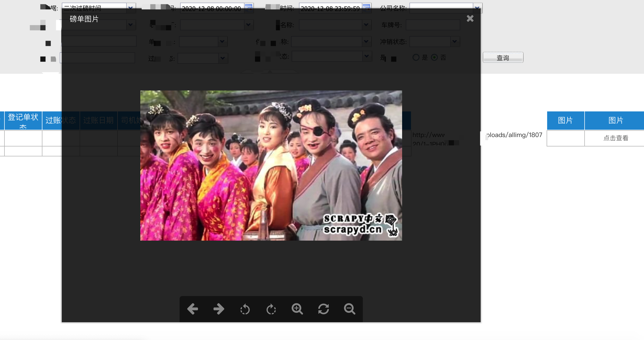
Task: Click the 过账状态 column header
Action: (61, 120)
